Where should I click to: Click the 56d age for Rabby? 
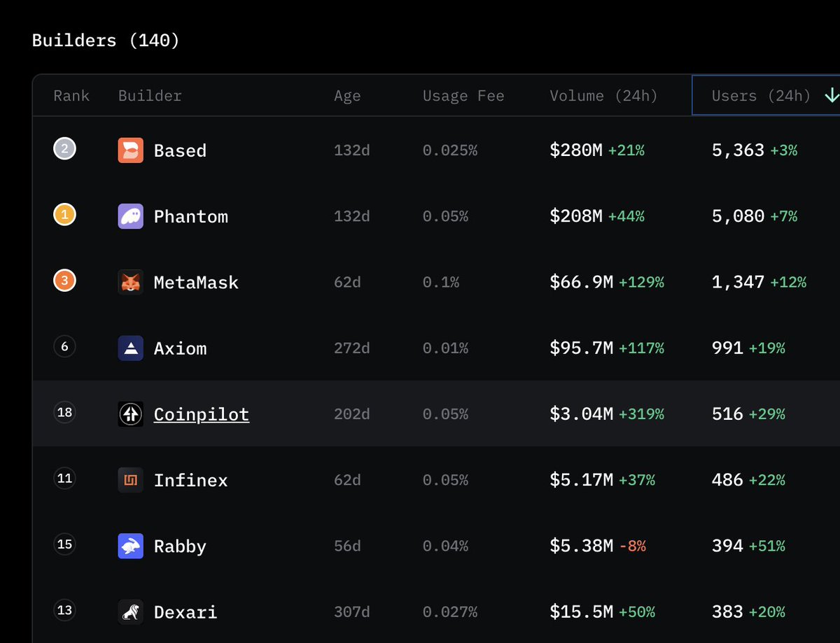347,546
